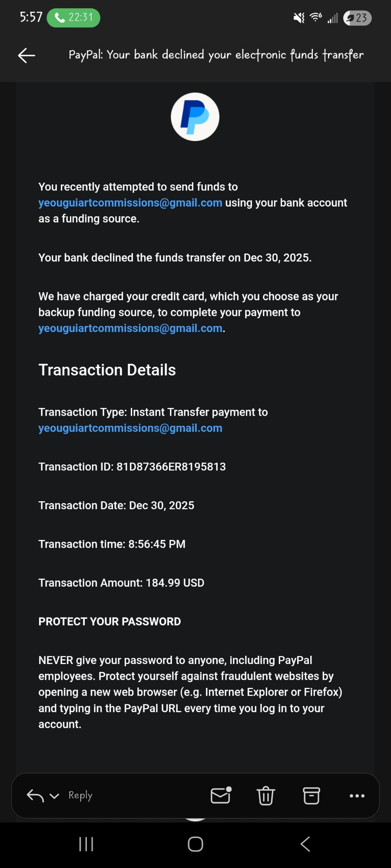
Task: Tap the battery indicator showing 23
Action: [x=357, y=18]
